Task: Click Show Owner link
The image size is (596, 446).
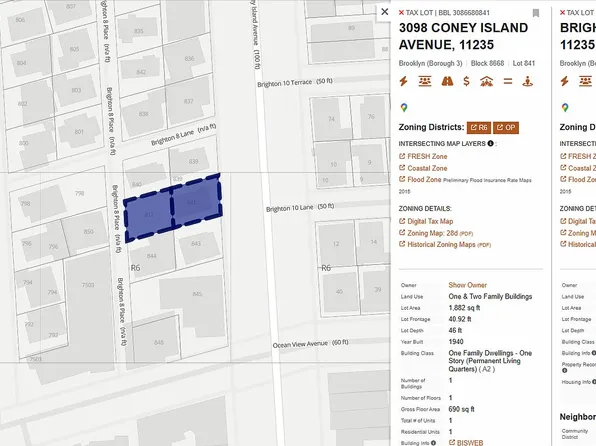Action: (x=468, y=285)
